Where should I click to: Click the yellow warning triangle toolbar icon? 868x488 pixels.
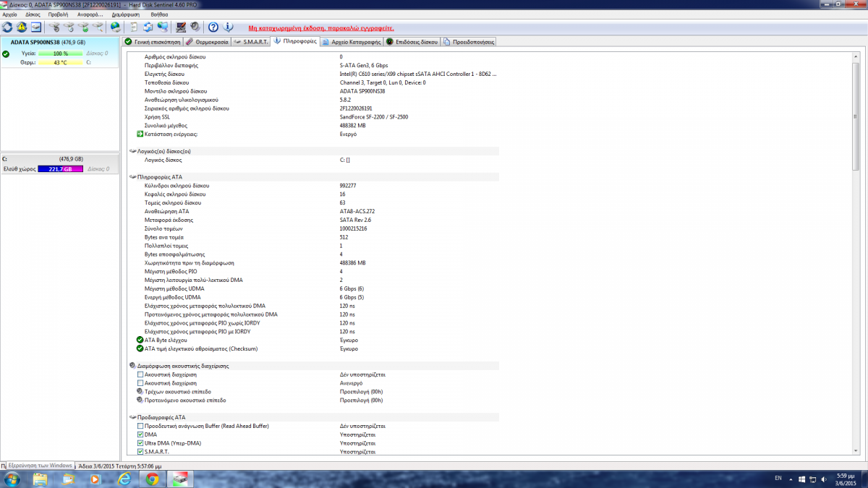(x=22, y=27)
